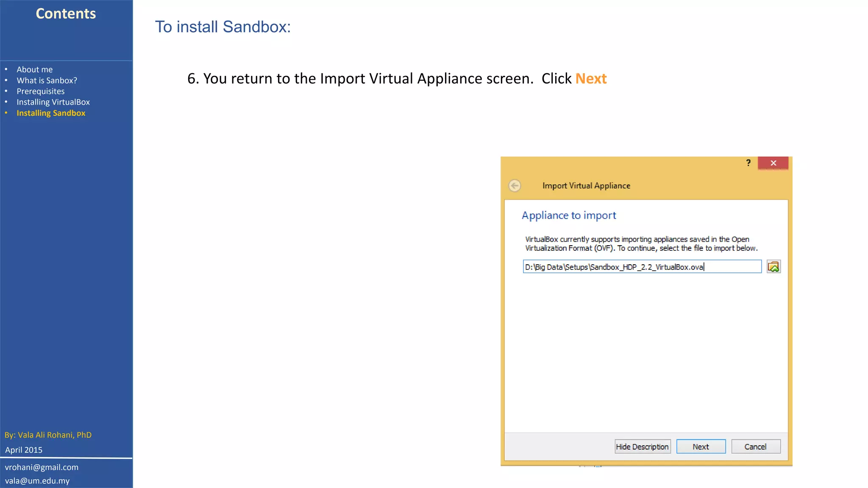The height and width of the screenshot is (488, 868).
Task: Open the file browser folder icon
Action: [x=773, y=267]
